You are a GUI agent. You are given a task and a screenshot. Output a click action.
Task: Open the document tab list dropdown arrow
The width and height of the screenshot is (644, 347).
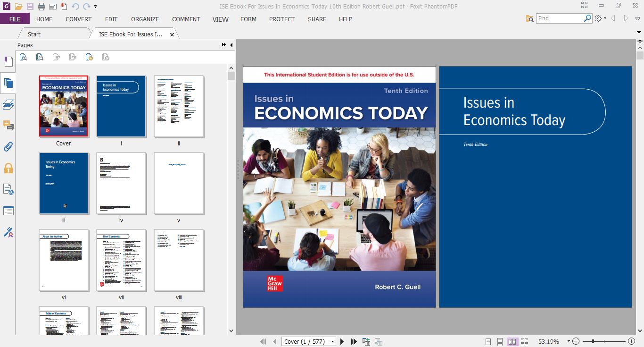[x=640, y=33]
